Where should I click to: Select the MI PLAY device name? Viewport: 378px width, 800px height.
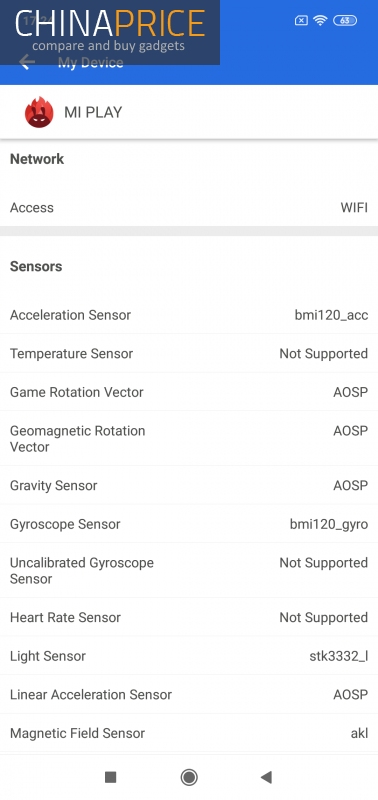click(93, 112)
